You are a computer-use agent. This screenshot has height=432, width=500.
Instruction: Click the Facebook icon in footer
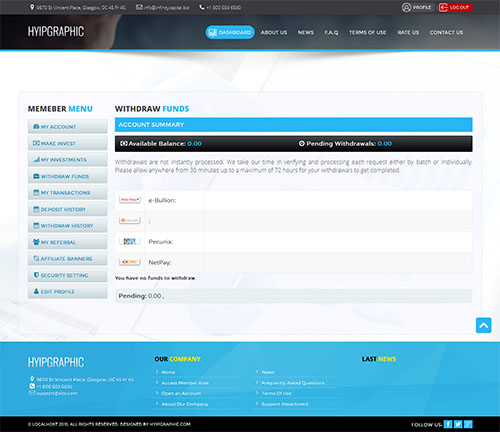coord(448,424)
